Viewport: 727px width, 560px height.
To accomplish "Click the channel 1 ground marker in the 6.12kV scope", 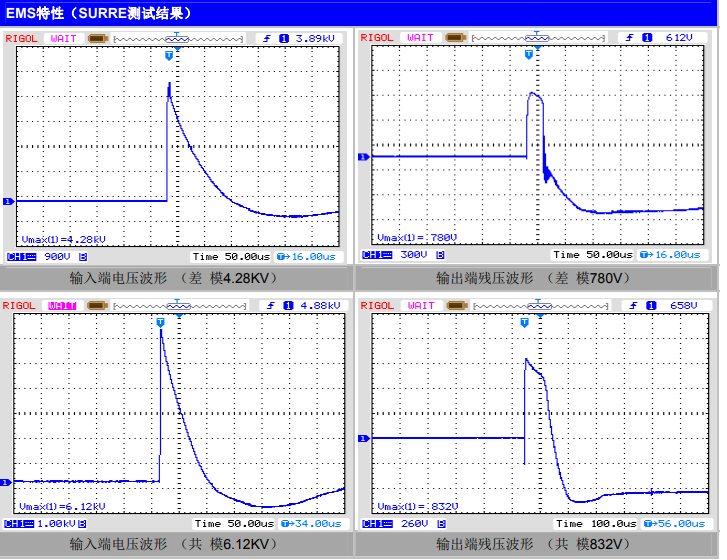I will click(x=6, y=483).
